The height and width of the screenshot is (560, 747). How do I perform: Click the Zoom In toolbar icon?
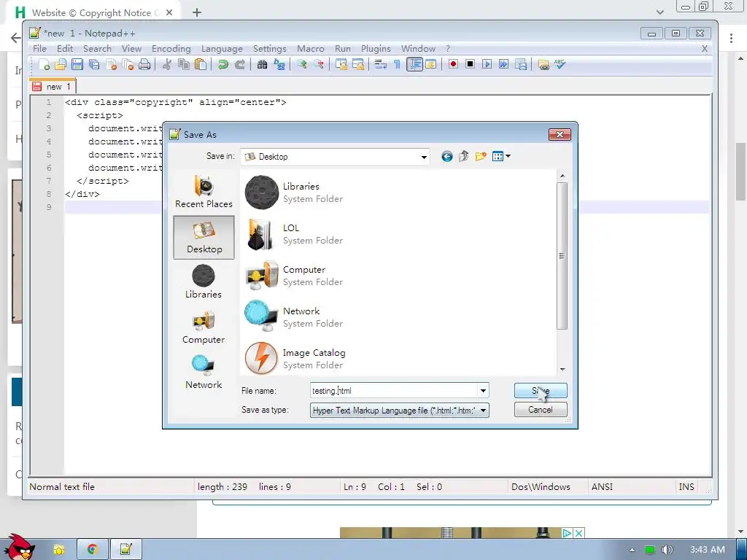(301, 64)
